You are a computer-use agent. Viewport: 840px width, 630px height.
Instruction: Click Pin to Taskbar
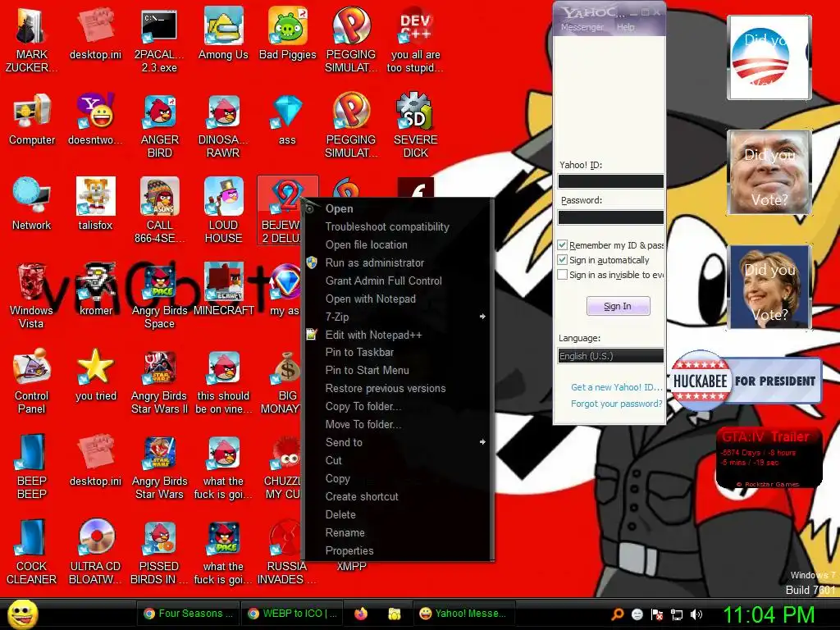399,353
